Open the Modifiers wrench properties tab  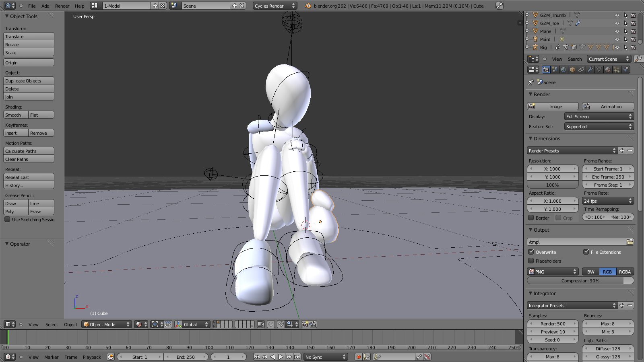pyautogui.click(x=590, y=70)
